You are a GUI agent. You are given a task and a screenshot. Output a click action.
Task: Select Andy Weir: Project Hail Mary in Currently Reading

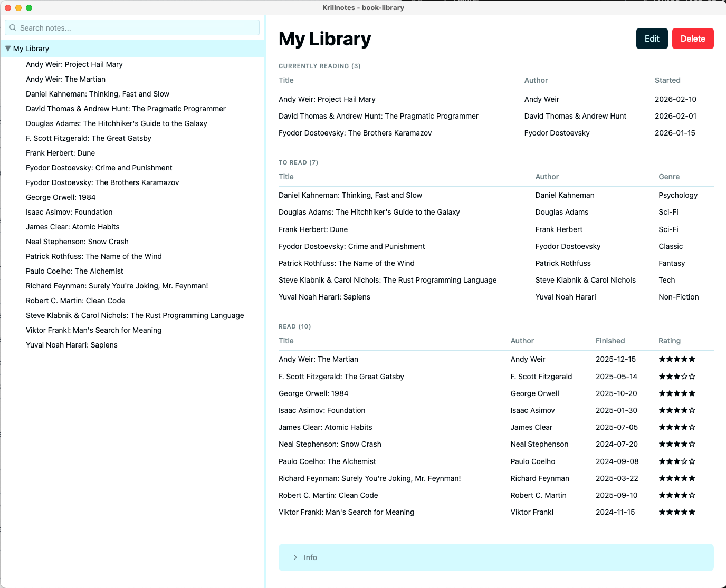click(327, 99)
